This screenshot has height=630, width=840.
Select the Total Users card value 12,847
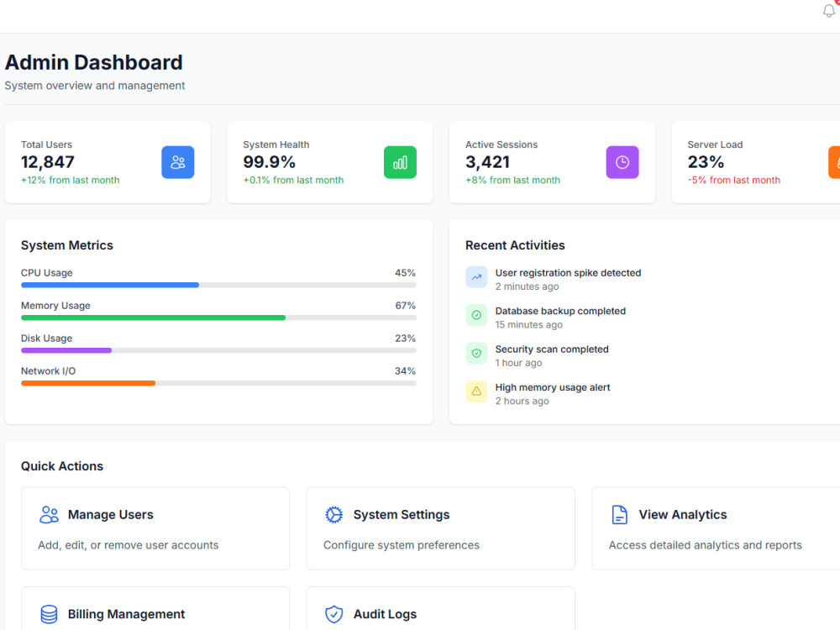[48, 162]
